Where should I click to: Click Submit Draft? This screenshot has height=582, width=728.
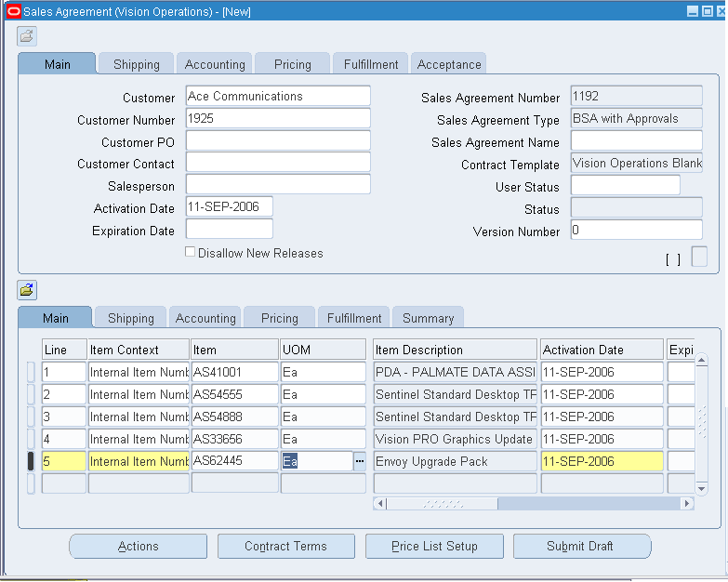pyautogui.click(x=582, y=547)
